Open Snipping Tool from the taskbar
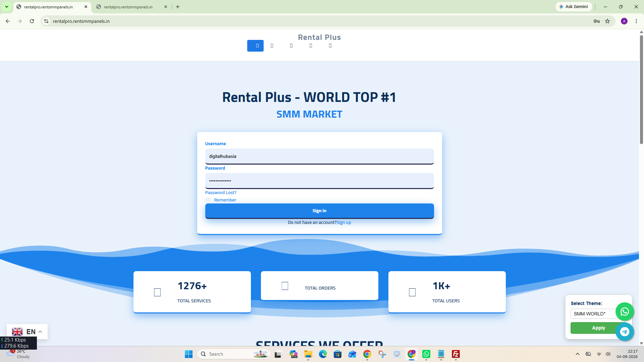644x362 pixels. [x=382, y=354]
